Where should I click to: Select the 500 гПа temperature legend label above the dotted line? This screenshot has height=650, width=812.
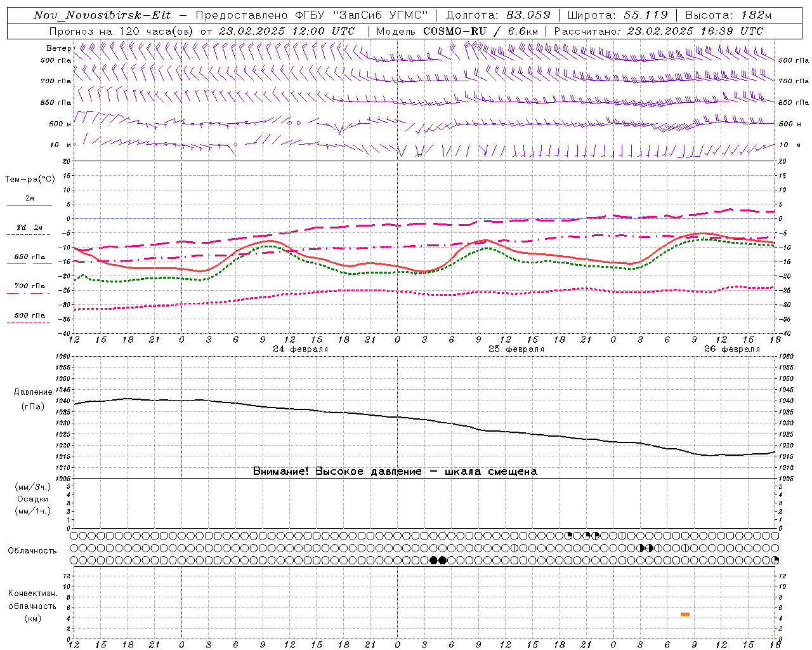pos(30,315)
